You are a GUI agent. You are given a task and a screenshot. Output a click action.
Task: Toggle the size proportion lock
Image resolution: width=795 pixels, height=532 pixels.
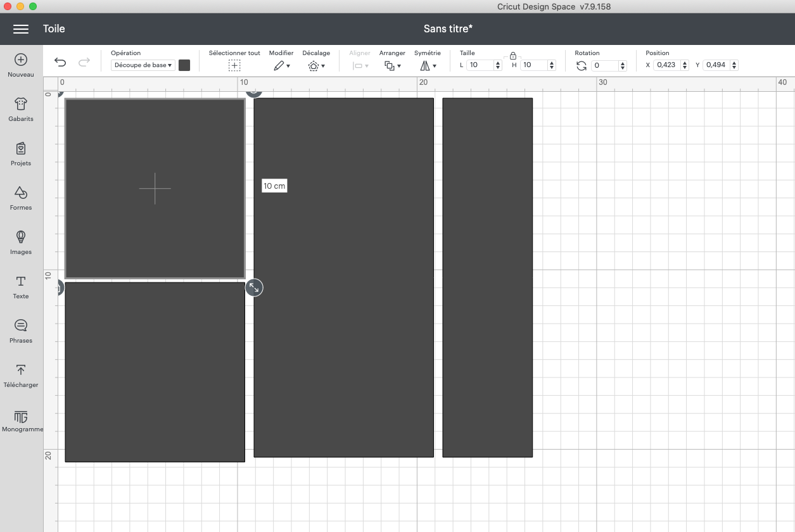coord(513,56)
